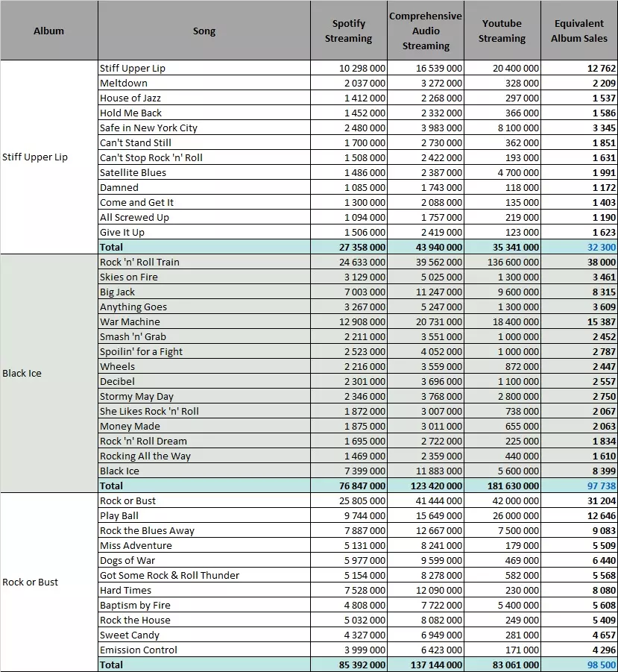Click the Meltdown song cell

[204, 83]
